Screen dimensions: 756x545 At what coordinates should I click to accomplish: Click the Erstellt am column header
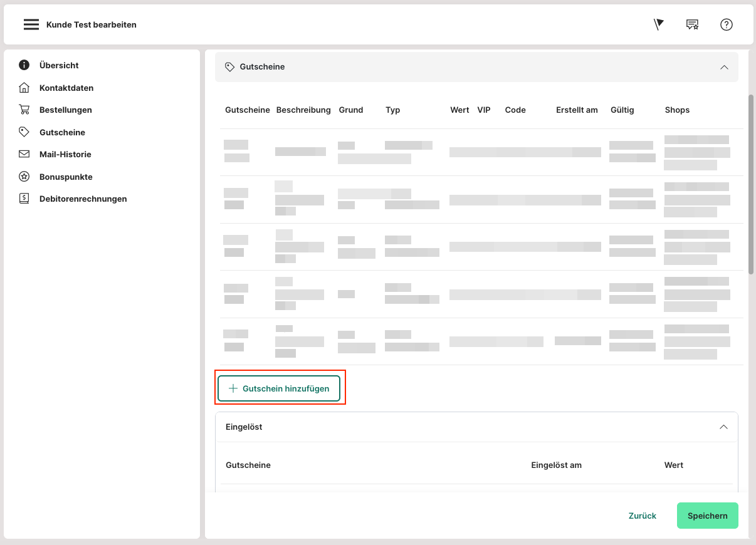pos(577,110)
